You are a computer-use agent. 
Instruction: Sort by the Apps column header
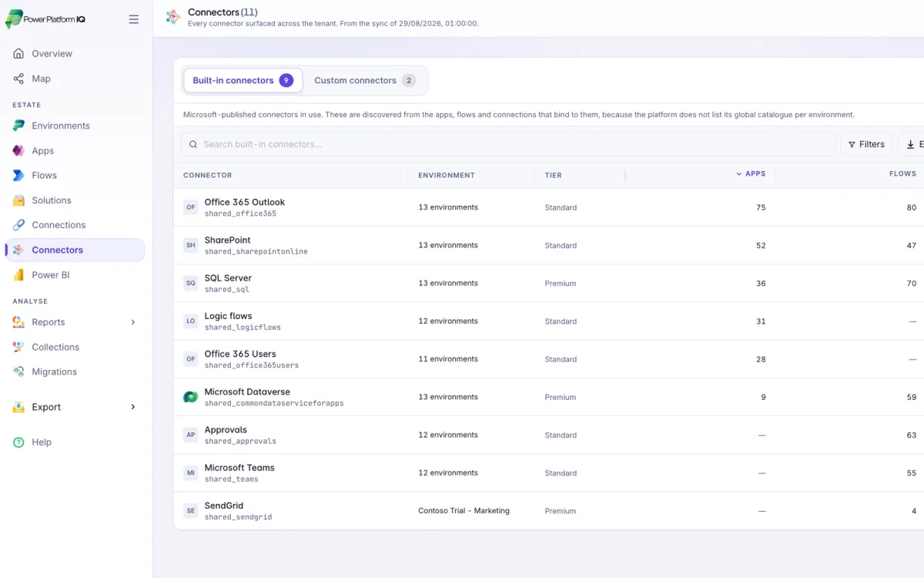(751, 174)
